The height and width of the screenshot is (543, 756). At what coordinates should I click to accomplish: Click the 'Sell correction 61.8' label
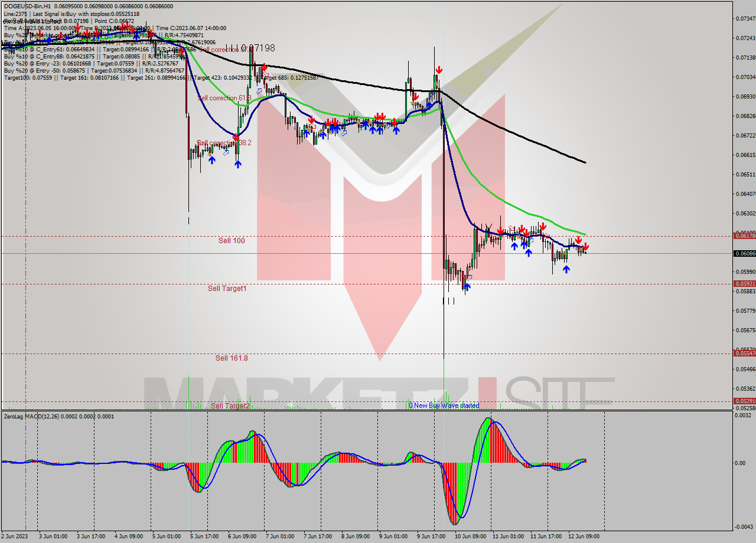pos(224,97)
